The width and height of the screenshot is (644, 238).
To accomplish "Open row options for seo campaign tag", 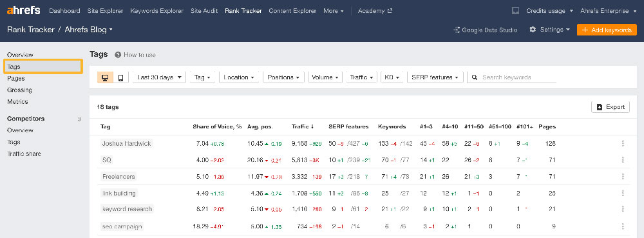I will [623, 226].
